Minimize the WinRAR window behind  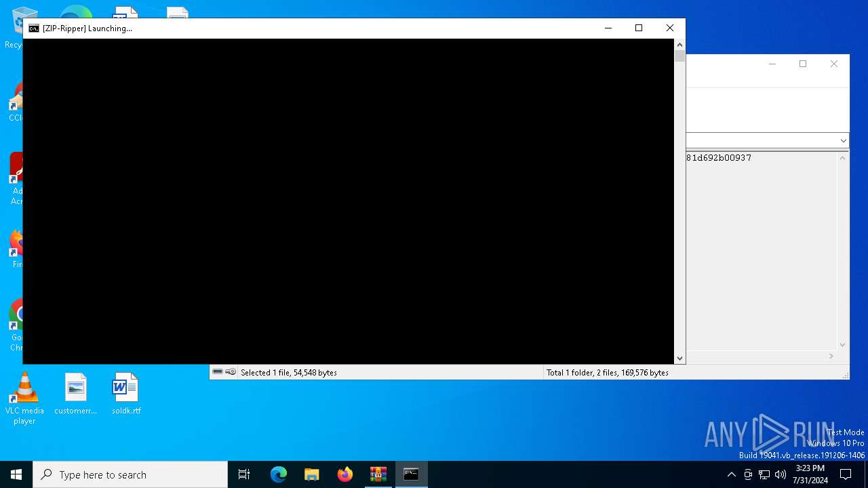click(772, 64)
